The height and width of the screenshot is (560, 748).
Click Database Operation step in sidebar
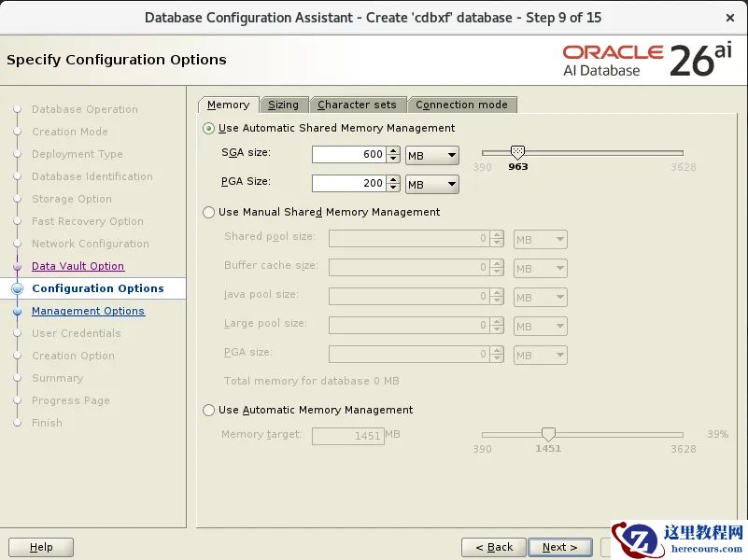point(84,109)
